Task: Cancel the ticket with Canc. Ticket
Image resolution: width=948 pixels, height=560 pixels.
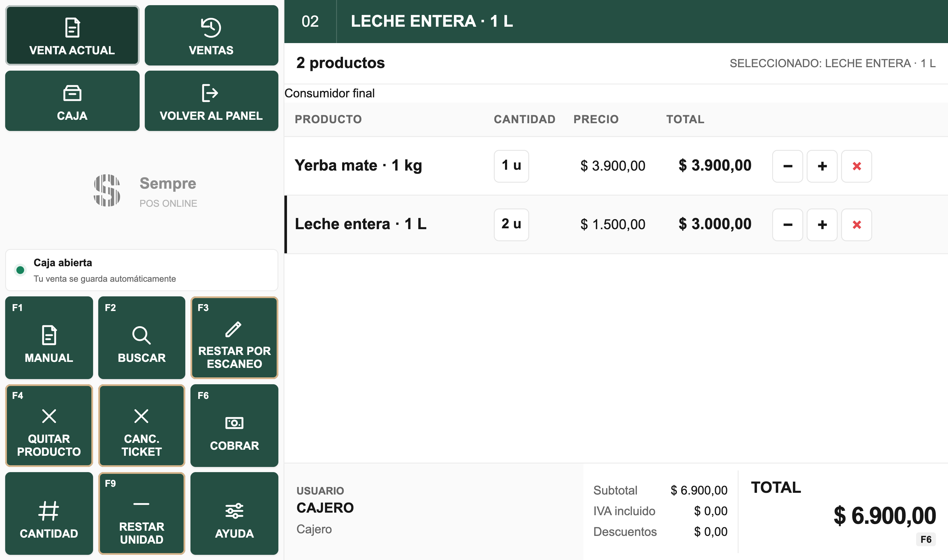Action: pos(142,425)
